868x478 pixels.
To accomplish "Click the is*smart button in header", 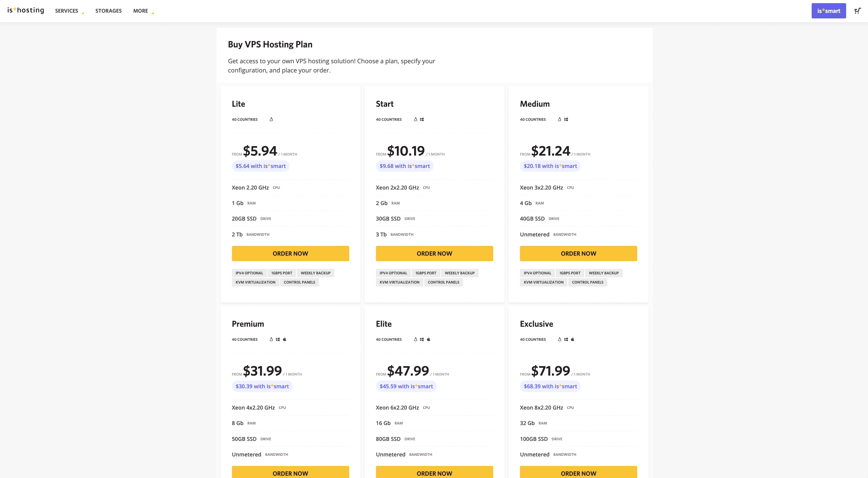I will pos(828,11).
